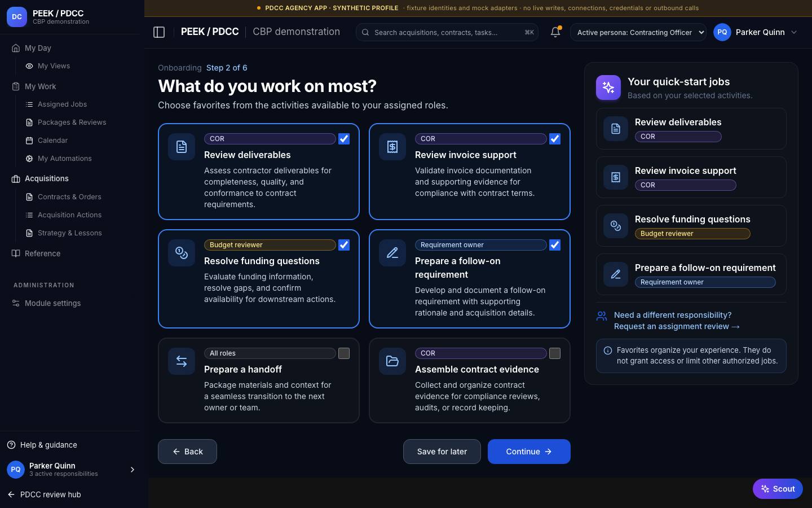
Task: Open the Scout assistant button
Action: [778, 489]
